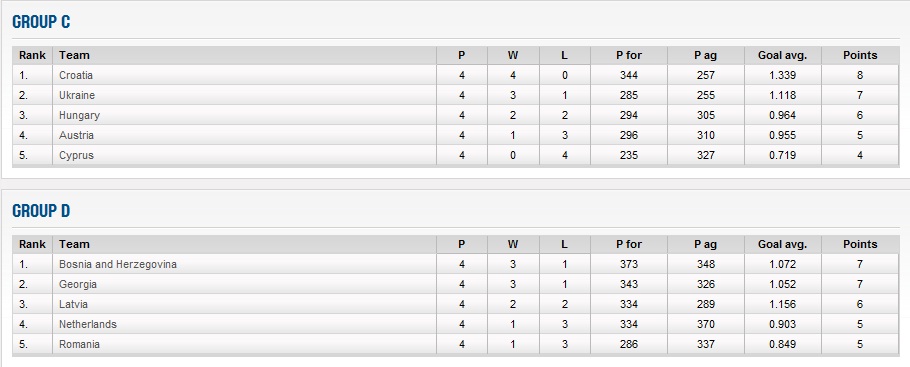This screenshot has width=910, height=367.
Task: Click the Rank header in Group D table
Action: click(32, 244)
